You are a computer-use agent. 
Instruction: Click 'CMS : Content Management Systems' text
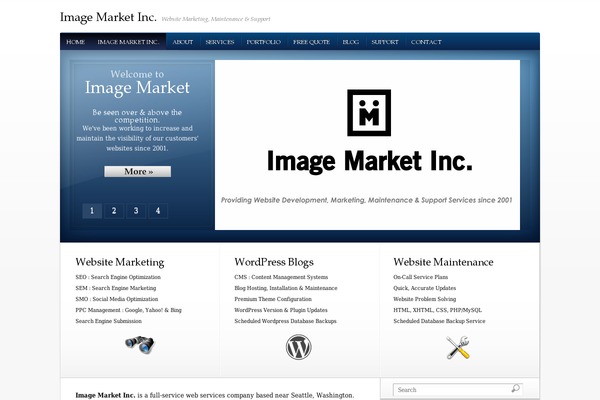[x=281, y=277]
